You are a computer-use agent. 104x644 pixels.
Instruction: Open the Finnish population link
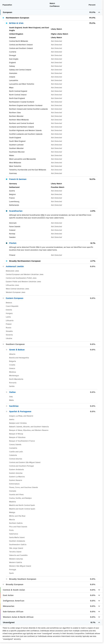[13, 243]
